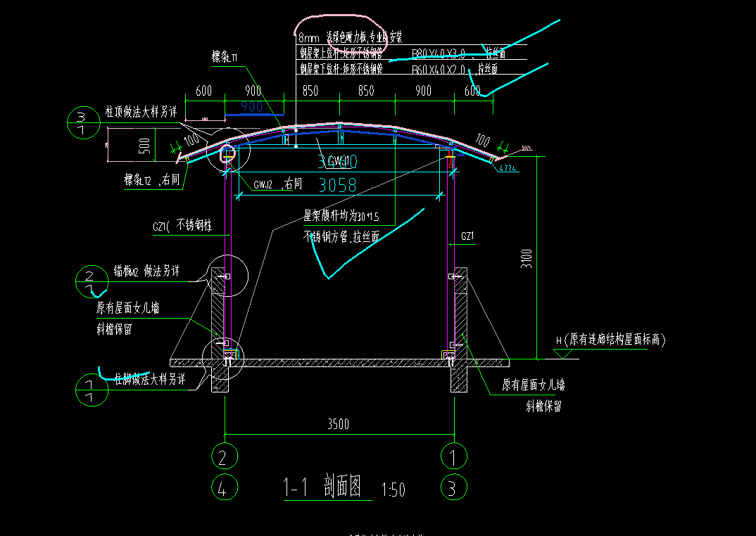Select right-side '原有屋面女儿墙' parapet label
756x536 pixels.
point(534,385)
